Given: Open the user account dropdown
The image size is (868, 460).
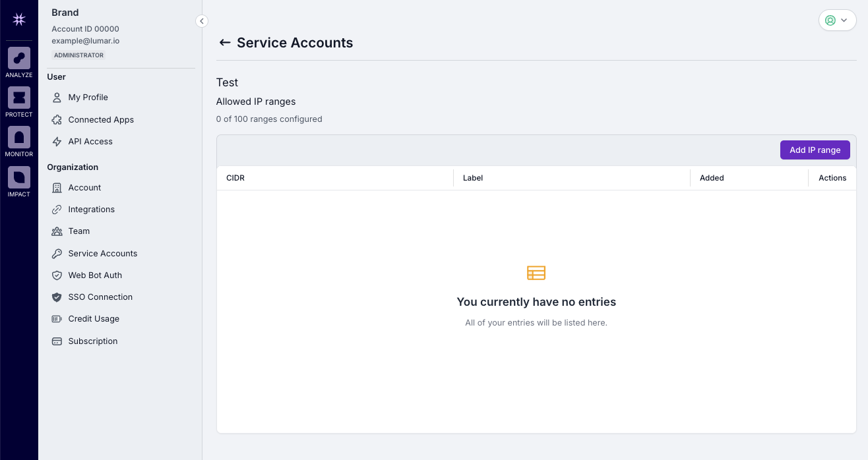Looking at the screenshot, I should pyautogui.click(x=837, y=20).
